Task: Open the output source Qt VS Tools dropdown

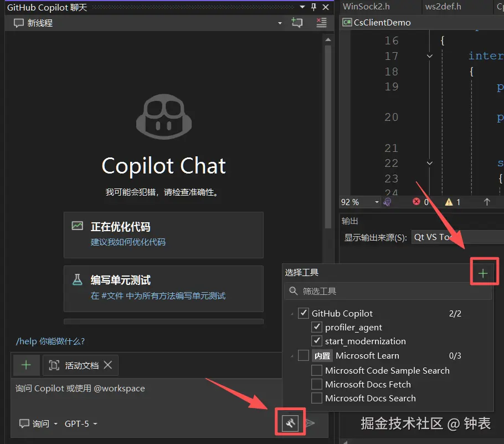Action: pyautogui.click(x=457, y=237)
